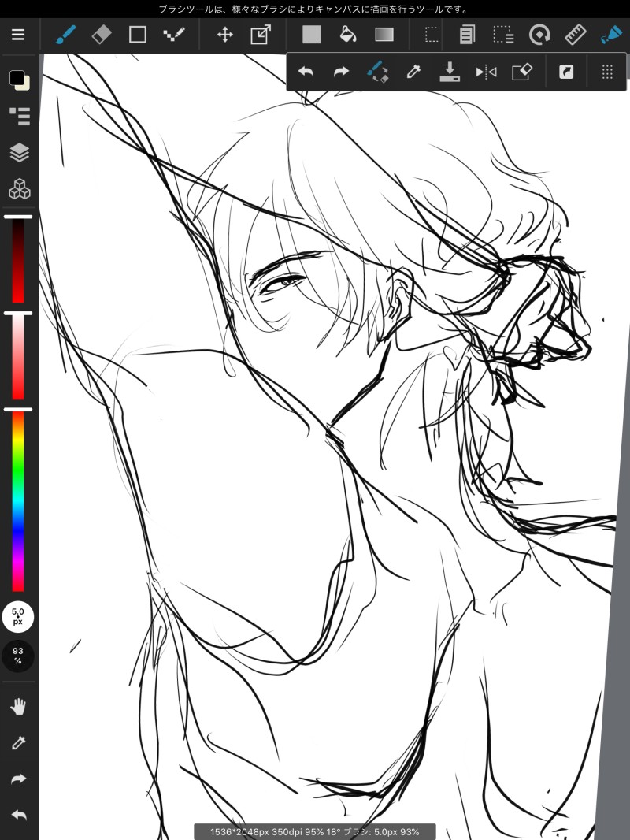Screen dimensions: 630x840
Task: Click the save download icon
Action: (450, 72)
